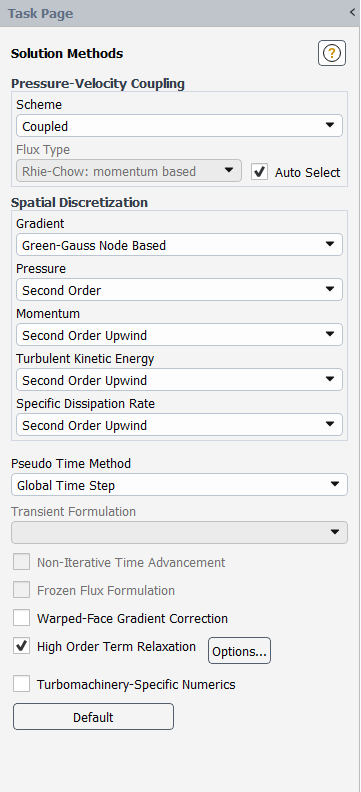
Task: Toggle Frozen Flux Formulation checkbox
Action: coord(21,589)
